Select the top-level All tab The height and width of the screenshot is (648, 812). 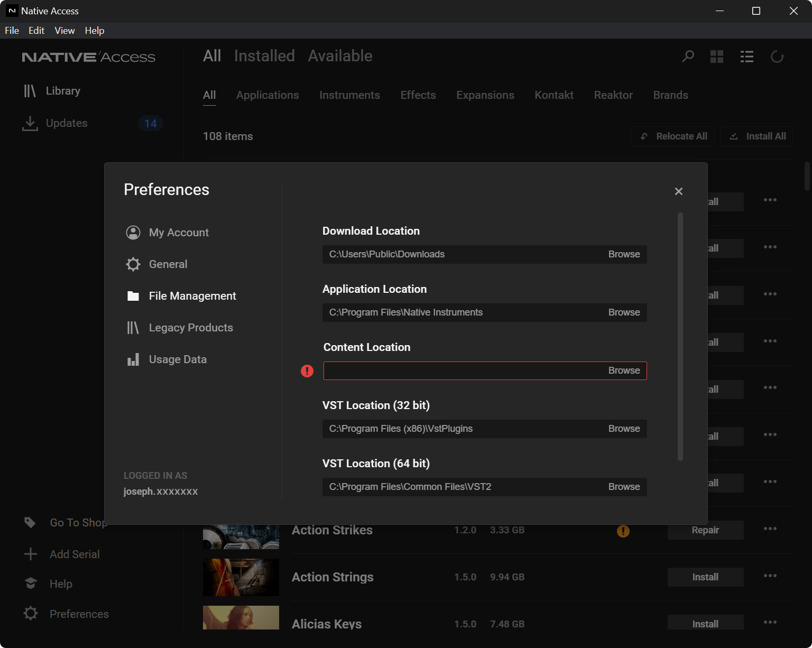[x=212, y=56]
